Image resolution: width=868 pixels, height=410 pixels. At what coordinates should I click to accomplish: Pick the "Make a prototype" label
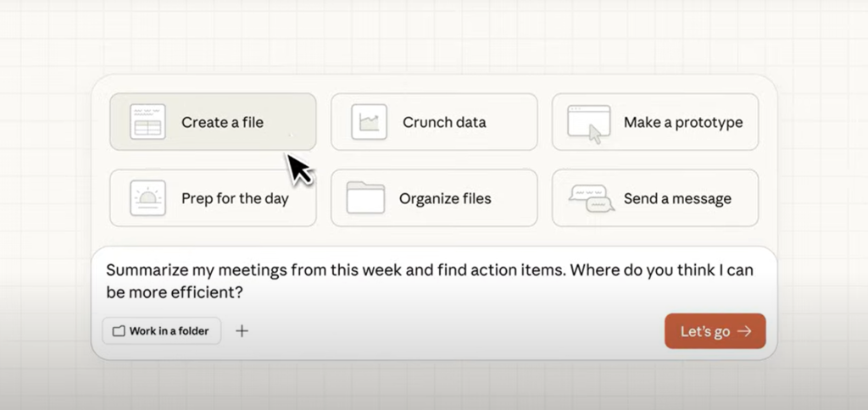(x=683, y=122)
